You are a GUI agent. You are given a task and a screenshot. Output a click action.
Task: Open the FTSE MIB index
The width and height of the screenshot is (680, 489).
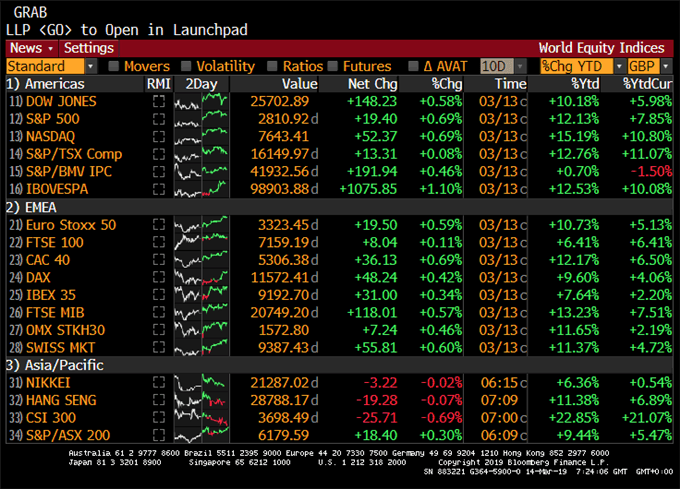click(x=55, y=312)
